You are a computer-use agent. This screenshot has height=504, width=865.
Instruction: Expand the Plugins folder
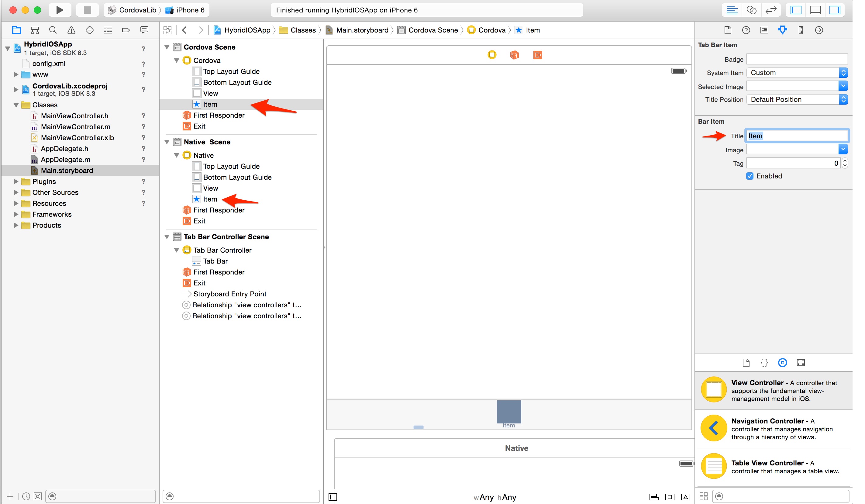[16, 181]
